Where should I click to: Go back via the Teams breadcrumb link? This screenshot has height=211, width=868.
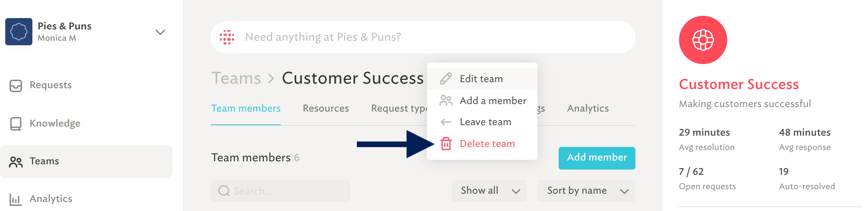point(236,78)
